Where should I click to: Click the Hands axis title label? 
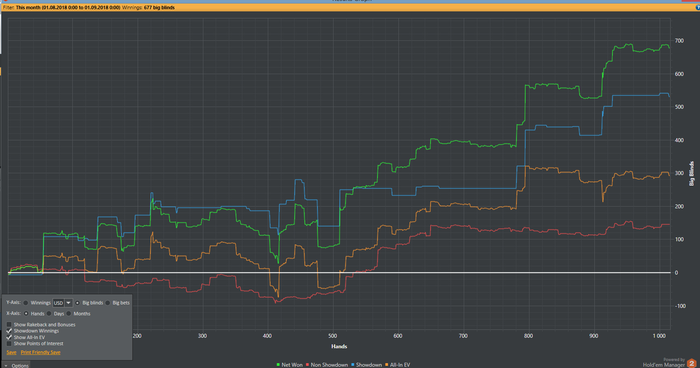339,346
